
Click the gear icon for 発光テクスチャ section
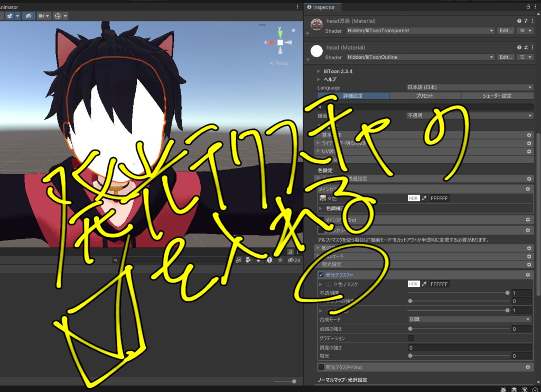click(x=528, y=275)
